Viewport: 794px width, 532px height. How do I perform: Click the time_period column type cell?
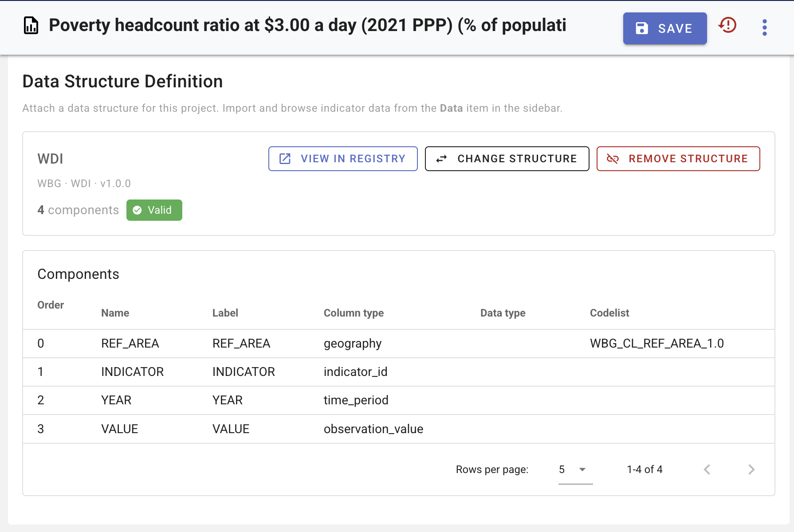[x=356, y=400]
